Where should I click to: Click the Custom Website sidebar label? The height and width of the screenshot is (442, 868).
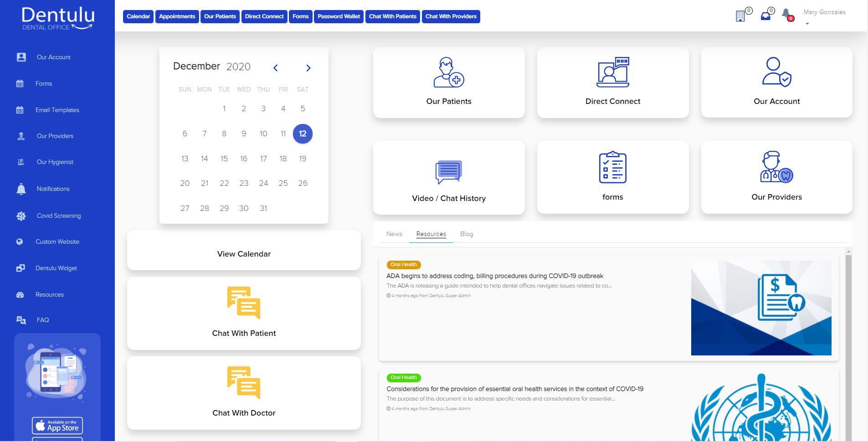(57, 242)
